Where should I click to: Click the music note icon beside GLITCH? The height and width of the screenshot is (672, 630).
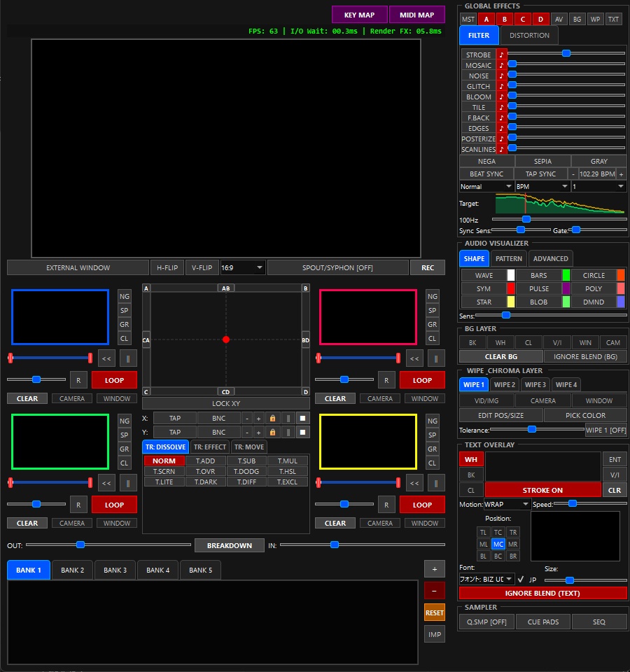pos(501,86)
